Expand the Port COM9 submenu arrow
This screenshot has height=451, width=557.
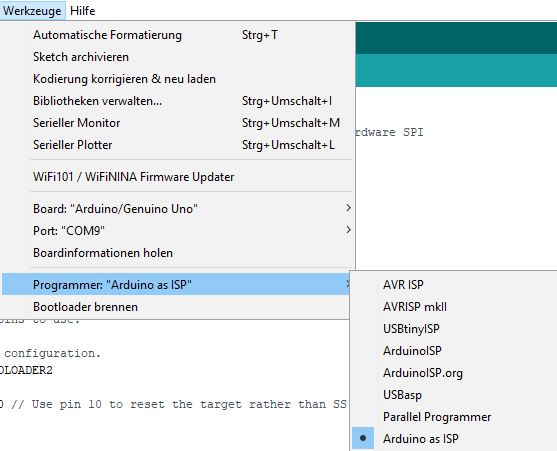pyautogui.click(x=348, y=230)
